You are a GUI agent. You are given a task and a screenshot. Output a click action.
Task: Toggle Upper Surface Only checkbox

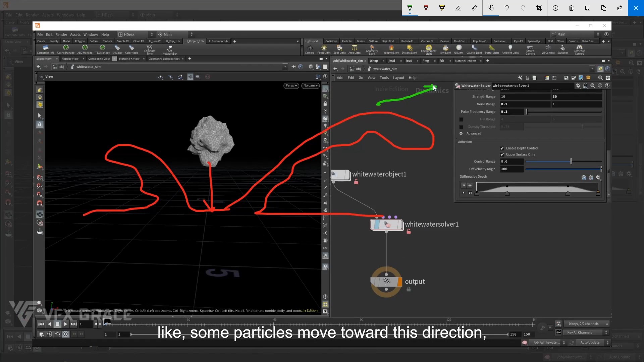pos(502,155)
